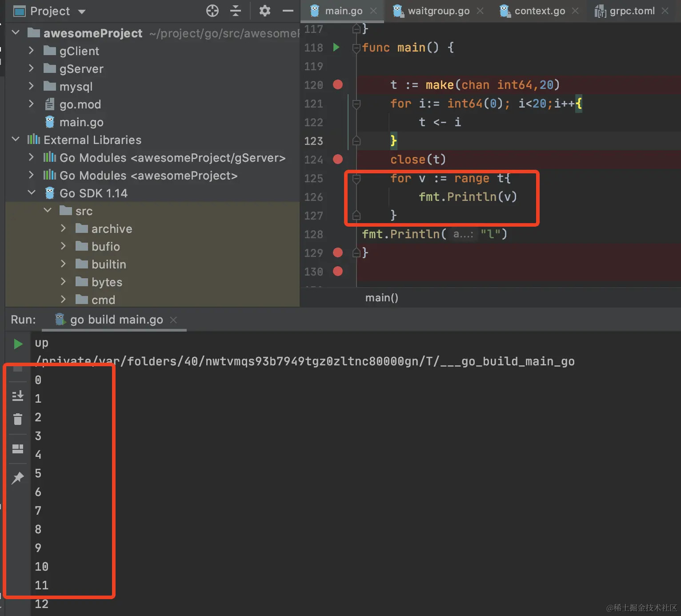Image resolution: width=681 pixels, height=616 pixels.
Task: Click the restore layout icon in Run panel
Action: [18, 449]
